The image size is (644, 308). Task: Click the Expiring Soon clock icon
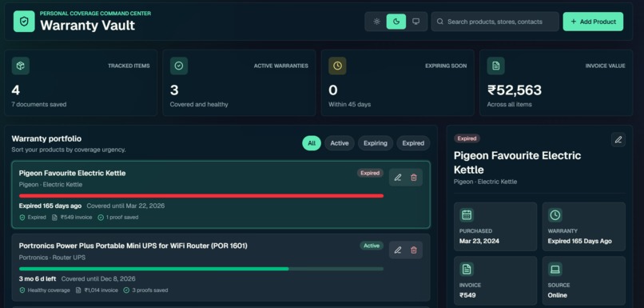pyautogui.click(x=337, y=66)
